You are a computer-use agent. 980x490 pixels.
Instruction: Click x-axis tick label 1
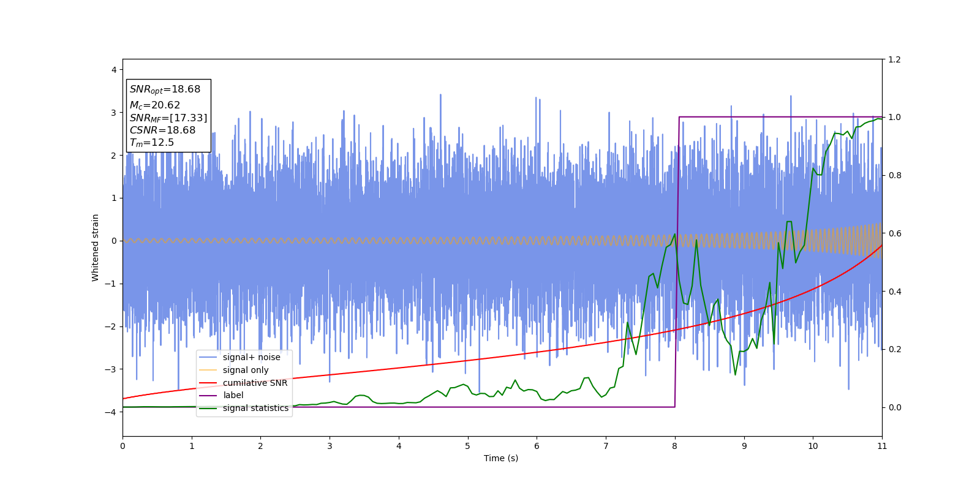tap(192, 446)
